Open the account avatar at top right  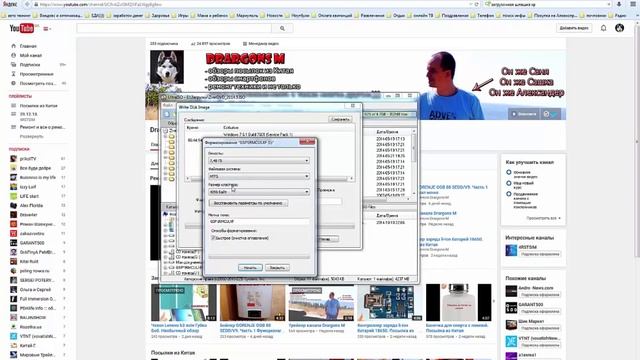point(619,28)
